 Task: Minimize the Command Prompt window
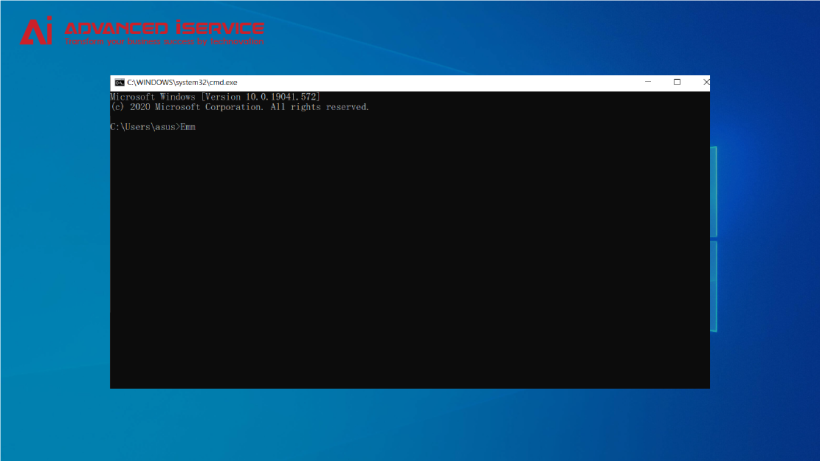pyautogui.click(x=648, y=82)
